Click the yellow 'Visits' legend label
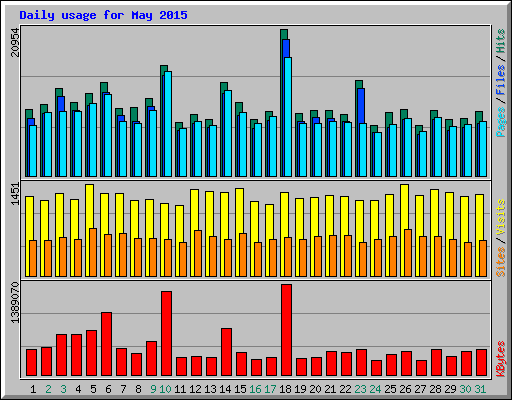 (x=500, y=218)
